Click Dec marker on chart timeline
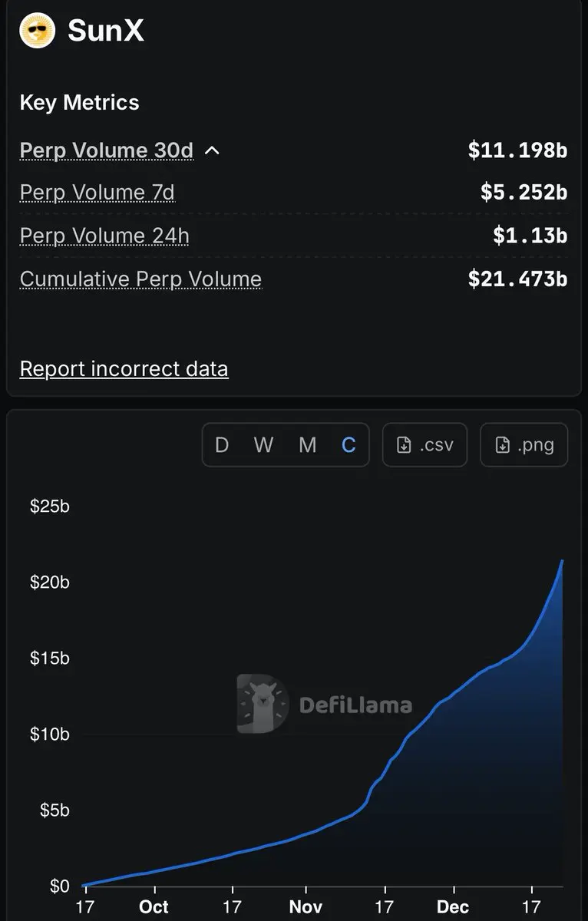 coord(453,907)
